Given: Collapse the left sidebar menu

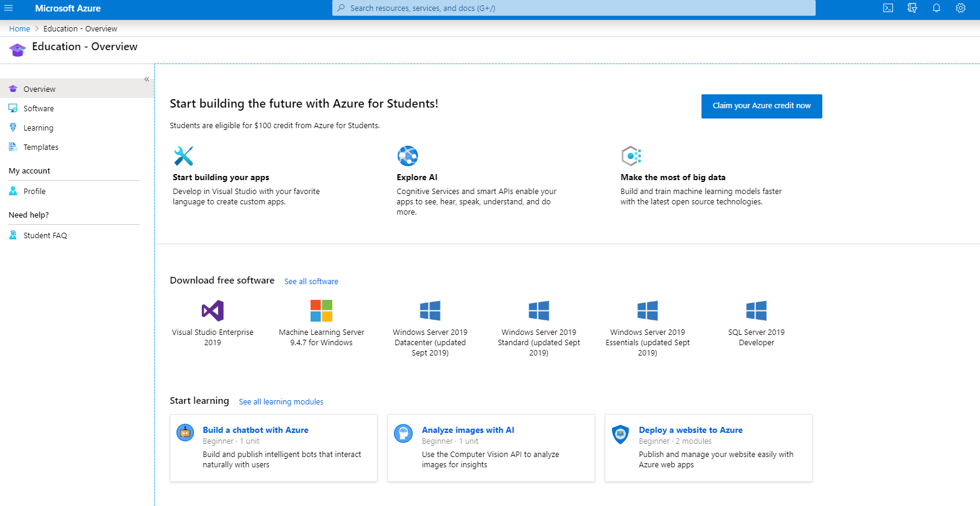Looking at the screenshot, I should tap(147, 79).
